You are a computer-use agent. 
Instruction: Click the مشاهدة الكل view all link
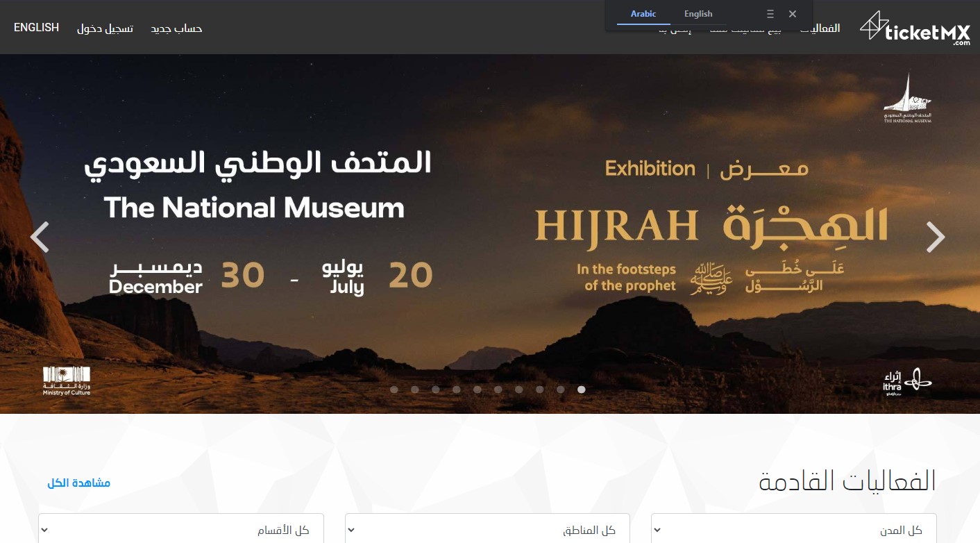(79, 483)
